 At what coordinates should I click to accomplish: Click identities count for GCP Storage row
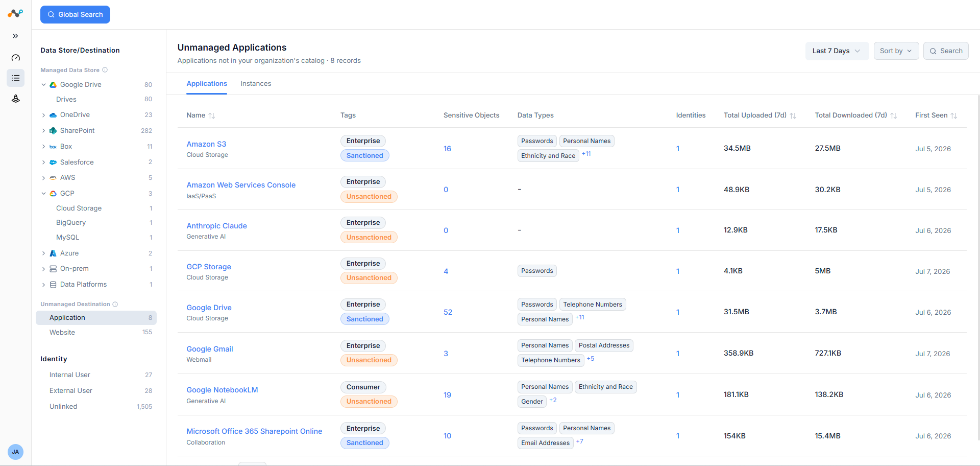coord(678,271)
